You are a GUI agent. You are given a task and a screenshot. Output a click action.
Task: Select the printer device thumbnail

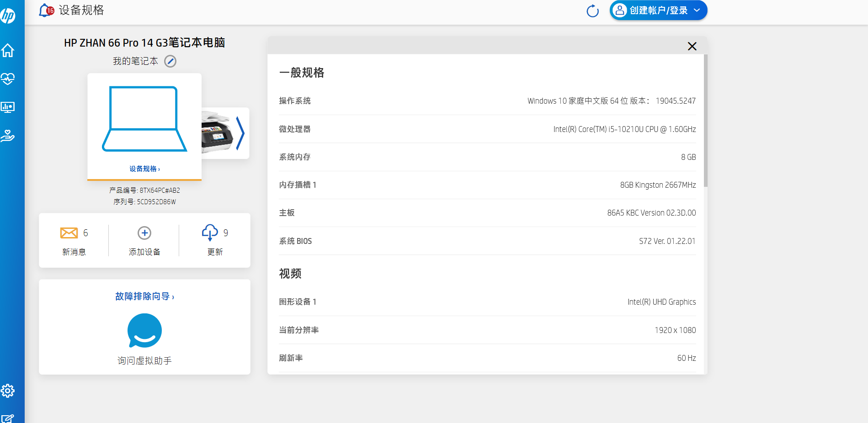tap(218, 133)
